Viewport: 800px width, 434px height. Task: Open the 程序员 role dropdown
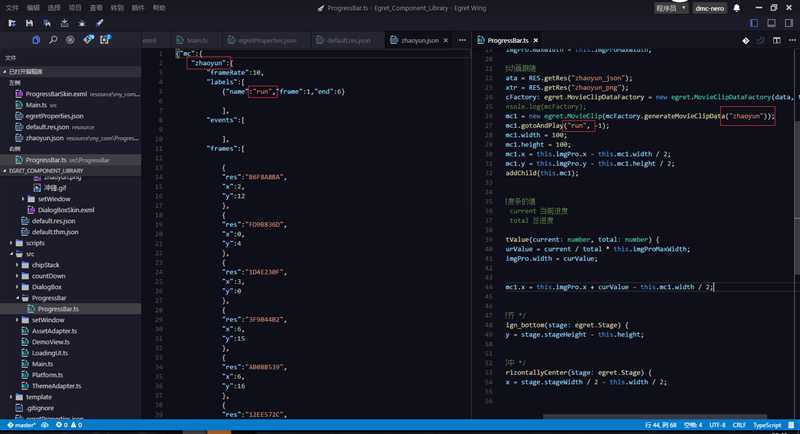point(671,8)
